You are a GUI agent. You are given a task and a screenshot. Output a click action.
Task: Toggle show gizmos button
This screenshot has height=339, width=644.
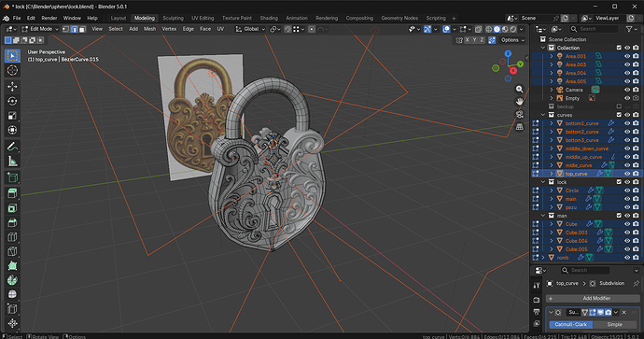[x=427, y=29]
